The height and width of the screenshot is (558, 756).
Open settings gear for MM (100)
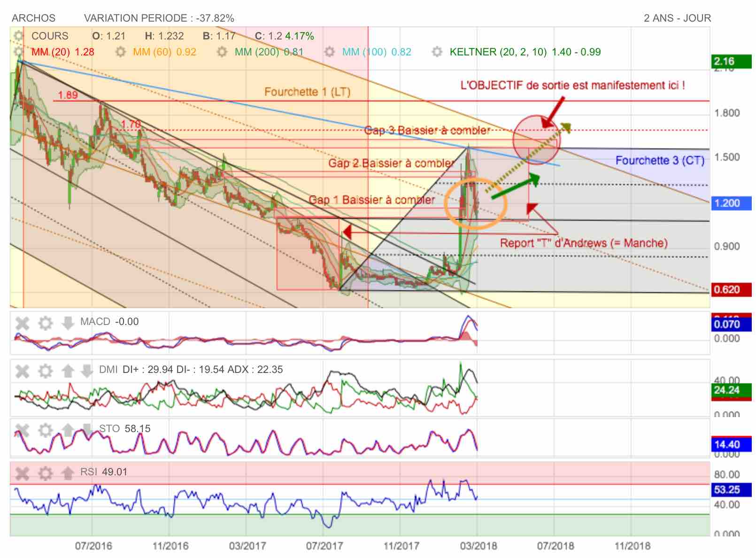[x=330, y=52]
